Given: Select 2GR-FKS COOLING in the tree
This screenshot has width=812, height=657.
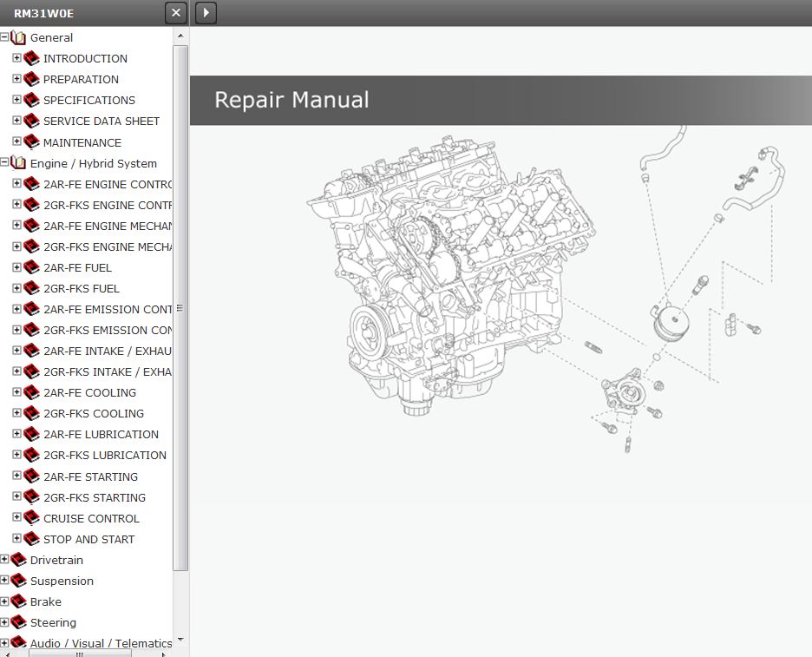Looking at the screenshot, I should tap(94, 414).
